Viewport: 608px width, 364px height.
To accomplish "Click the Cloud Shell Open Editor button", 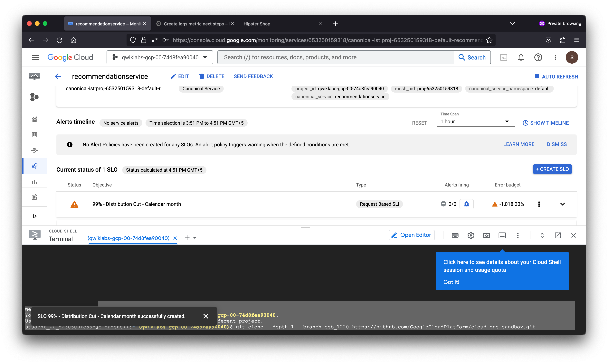I will click(412, 235).
